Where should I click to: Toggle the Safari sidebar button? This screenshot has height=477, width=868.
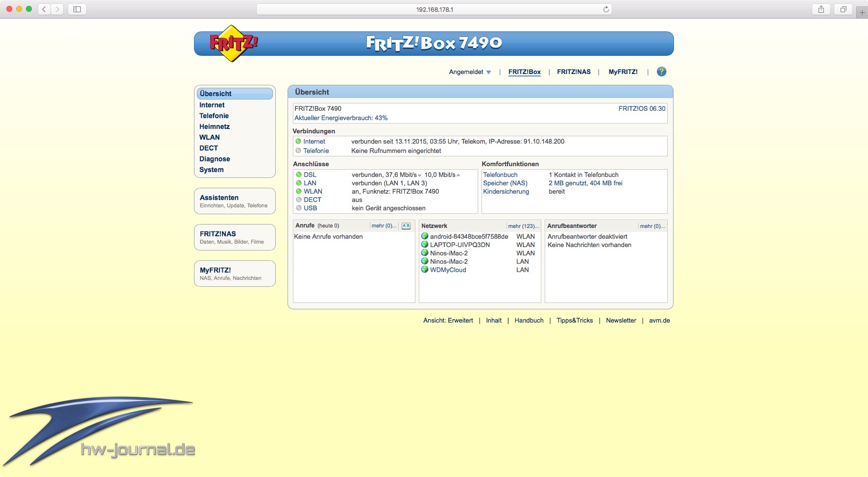pyautogui.click(x=77, y=9)
